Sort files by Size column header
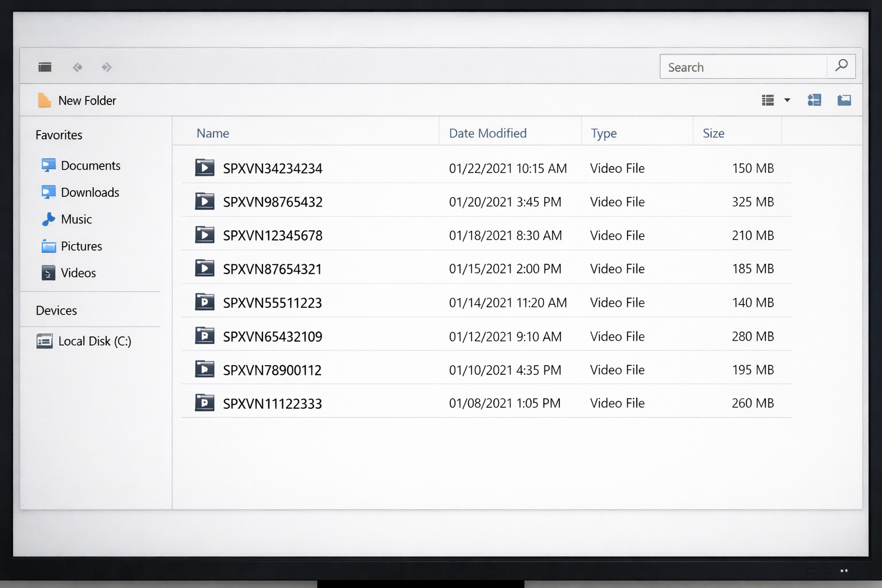The height and width of the screenshot is (588, 882). coord(713,133)
